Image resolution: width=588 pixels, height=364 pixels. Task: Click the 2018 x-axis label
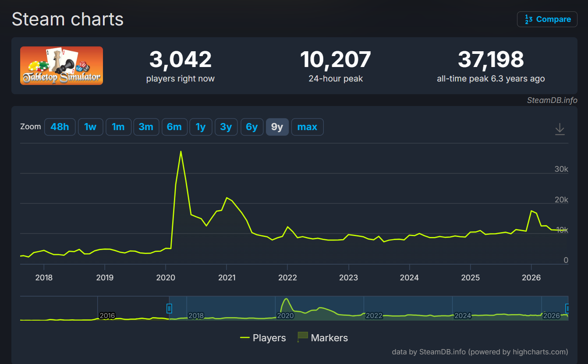point(44,277)
